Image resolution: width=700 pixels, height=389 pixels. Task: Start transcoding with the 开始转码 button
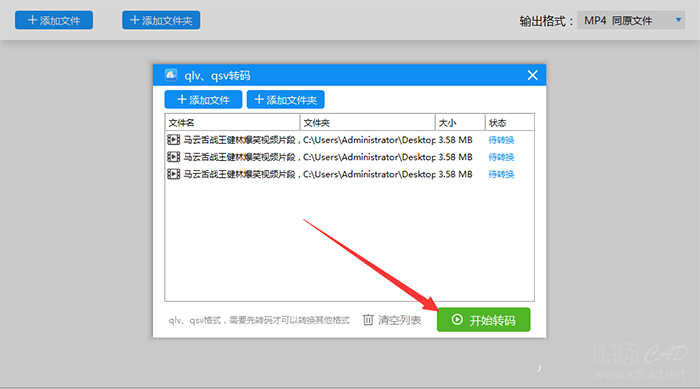coord(483,320)
